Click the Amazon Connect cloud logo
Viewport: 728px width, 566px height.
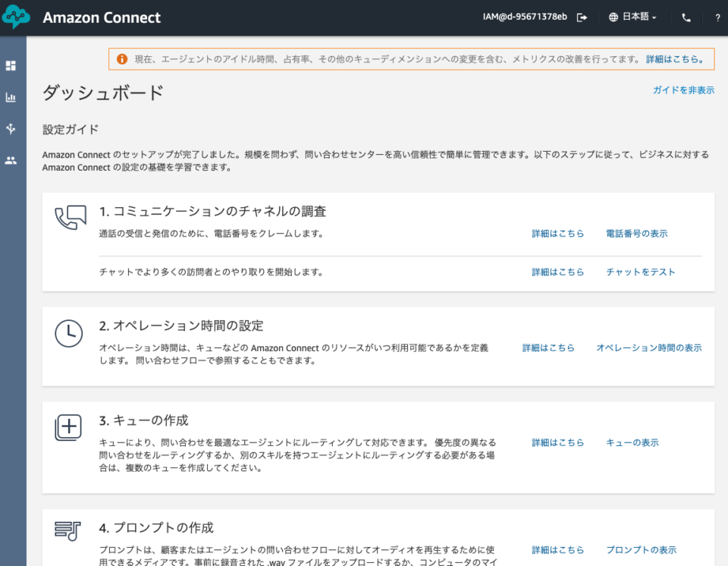coord(16,17)
